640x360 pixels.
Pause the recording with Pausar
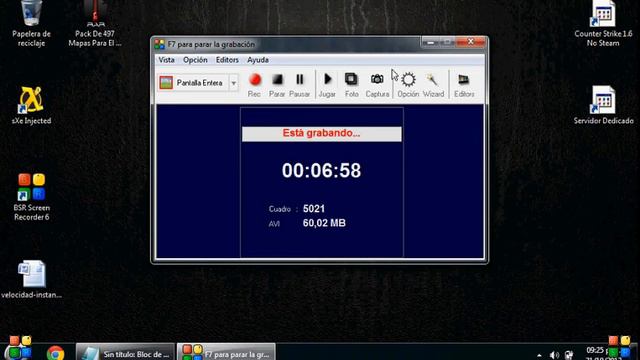300,85
